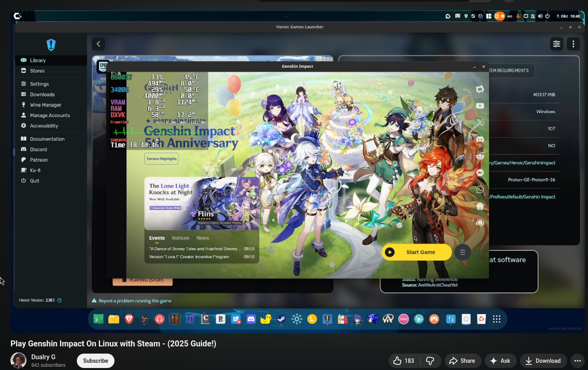The image size is (588, 370).
Task: Launch OBS Studio from the dock
Action: [144, 319]
